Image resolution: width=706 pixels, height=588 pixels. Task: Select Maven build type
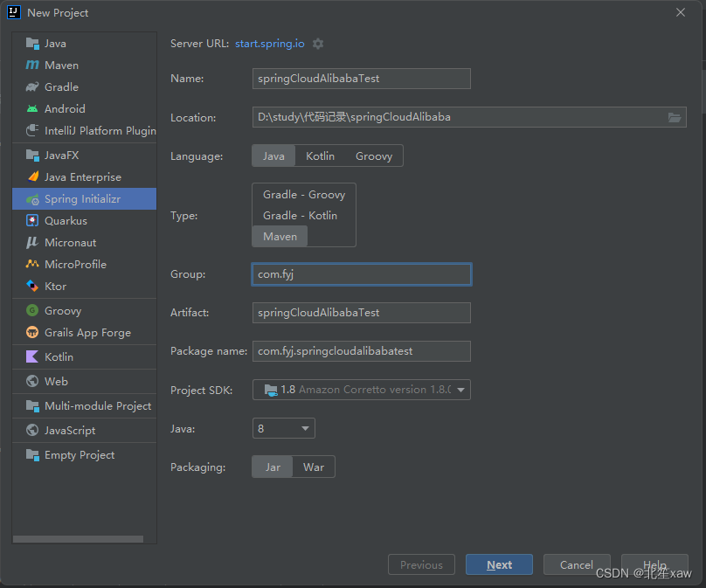pyautogui.click(x=280, y=237)
